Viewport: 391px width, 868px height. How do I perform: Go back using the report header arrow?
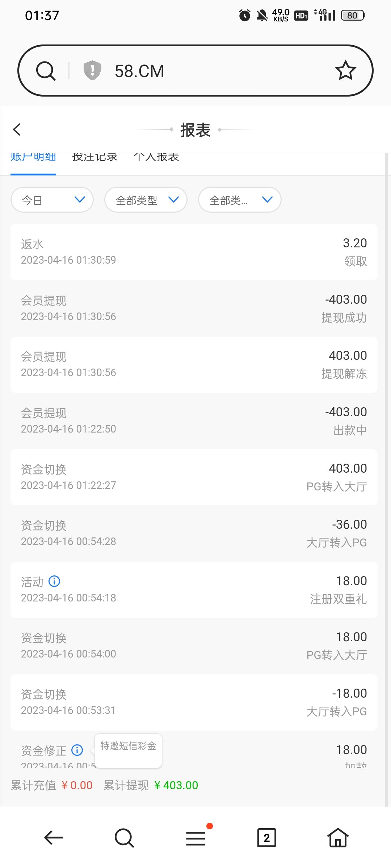(x=17, y=129)
